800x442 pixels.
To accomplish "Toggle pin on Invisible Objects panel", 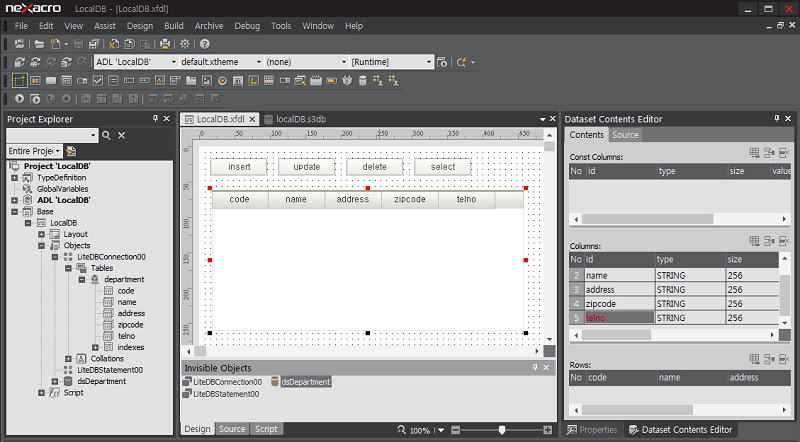I will click(x=535, y=367).
